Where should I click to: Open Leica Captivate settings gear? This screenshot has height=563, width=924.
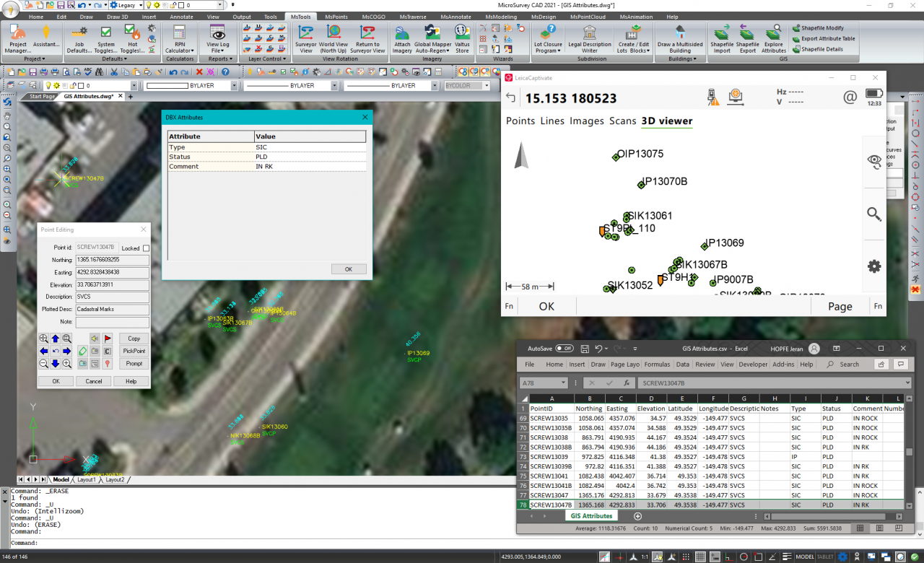tap(873, 266)
